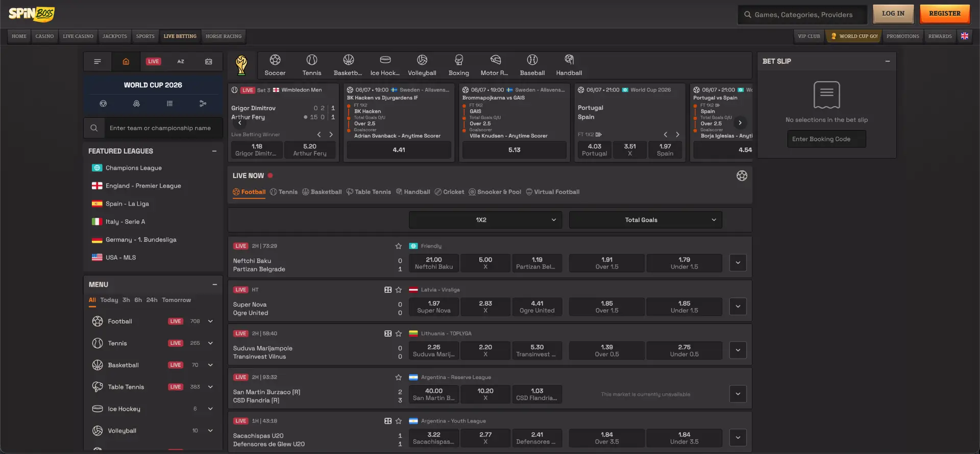Screen dimensions: 980x454
Task: Open the home icon in sidebar
Action: tap(126, 62)
